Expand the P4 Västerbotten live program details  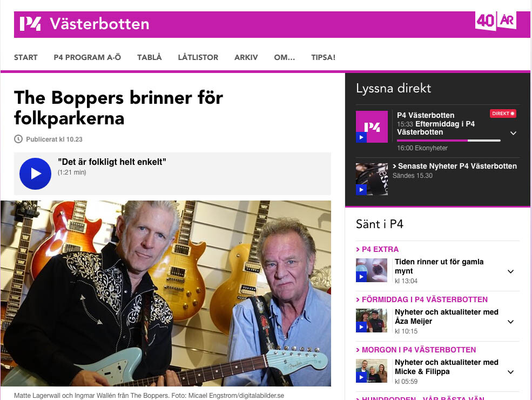click(513, 133)
